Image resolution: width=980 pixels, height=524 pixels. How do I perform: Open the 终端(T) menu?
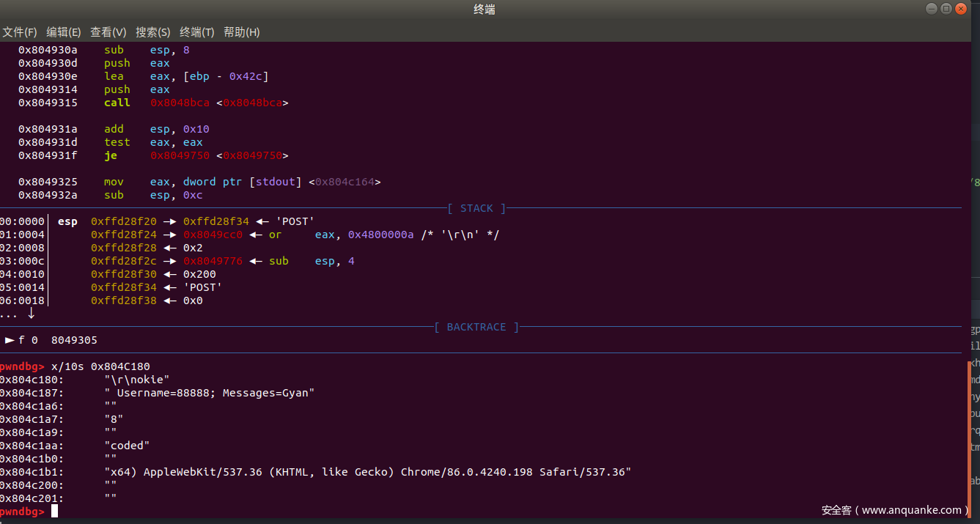(x=197, y=32)
